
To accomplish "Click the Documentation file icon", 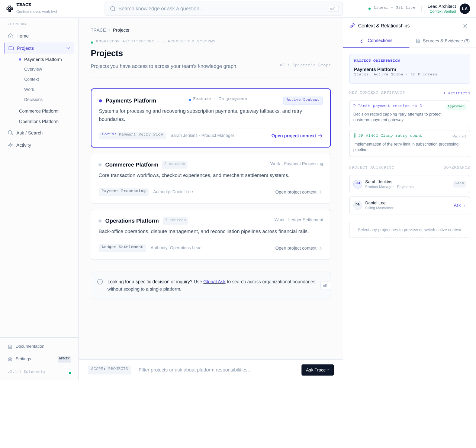I will click(x=10, y=347).
